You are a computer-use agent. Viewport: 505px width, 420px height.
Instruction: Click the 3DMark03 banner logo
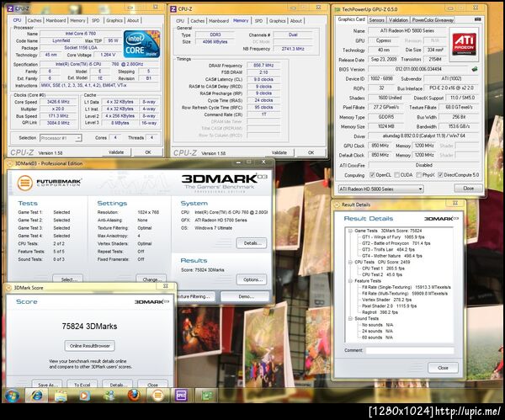(224, 183)
